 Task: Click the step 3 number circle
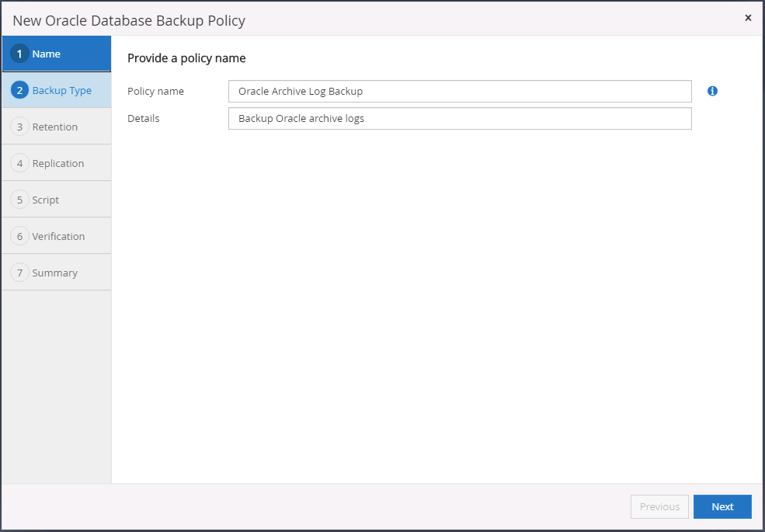[x=20, y=127]
